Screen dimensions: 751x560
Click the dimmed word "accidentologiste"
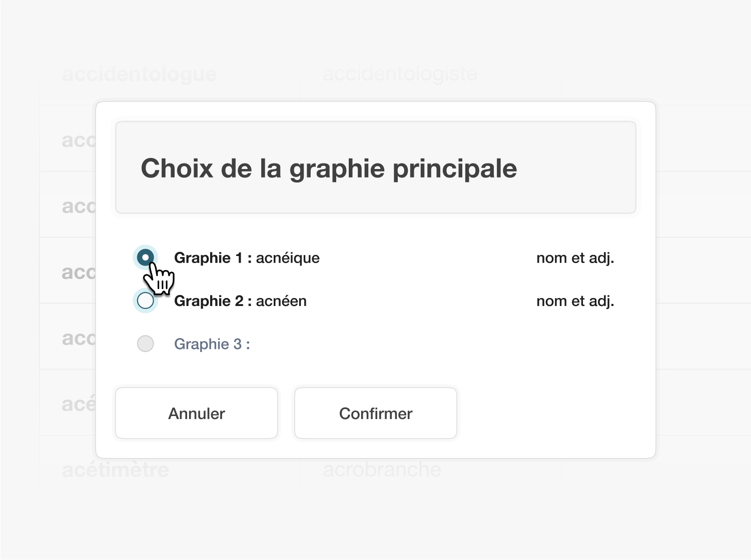[x=400, y=74]
